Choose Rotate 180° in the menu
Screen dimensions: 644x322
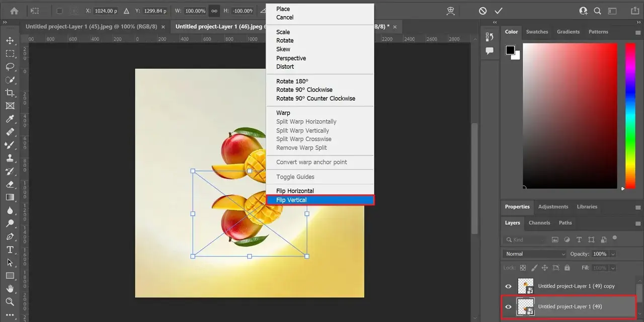point(292,82)
